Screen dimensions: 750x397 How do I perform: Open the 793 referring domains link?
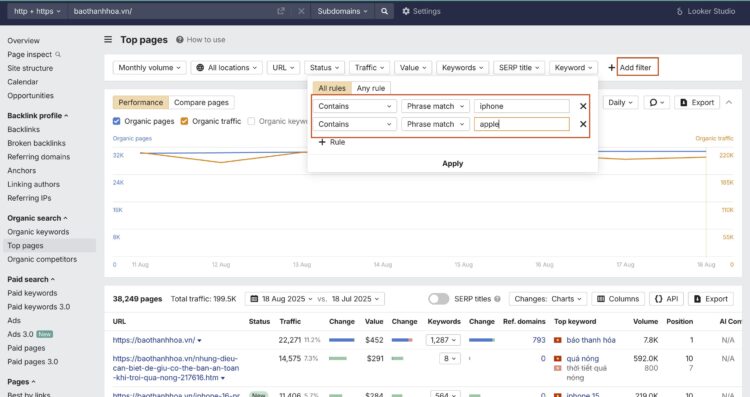539,340
